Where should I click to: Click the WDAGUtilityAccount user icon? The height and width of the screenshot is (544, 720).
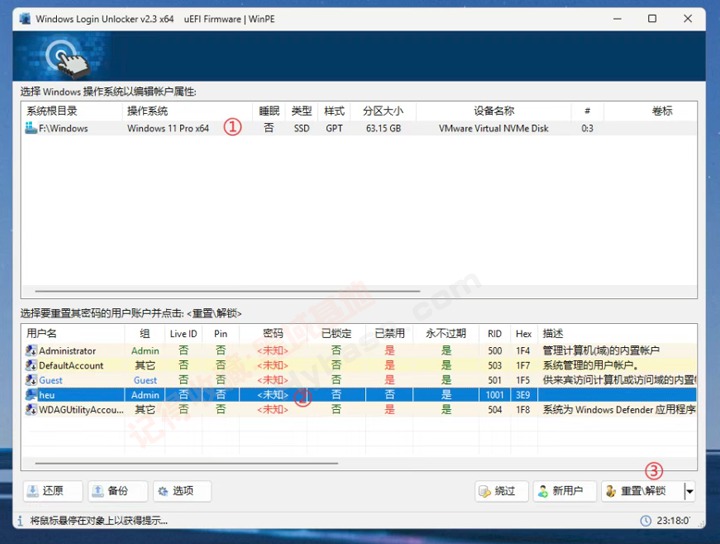tap(31, 409)
